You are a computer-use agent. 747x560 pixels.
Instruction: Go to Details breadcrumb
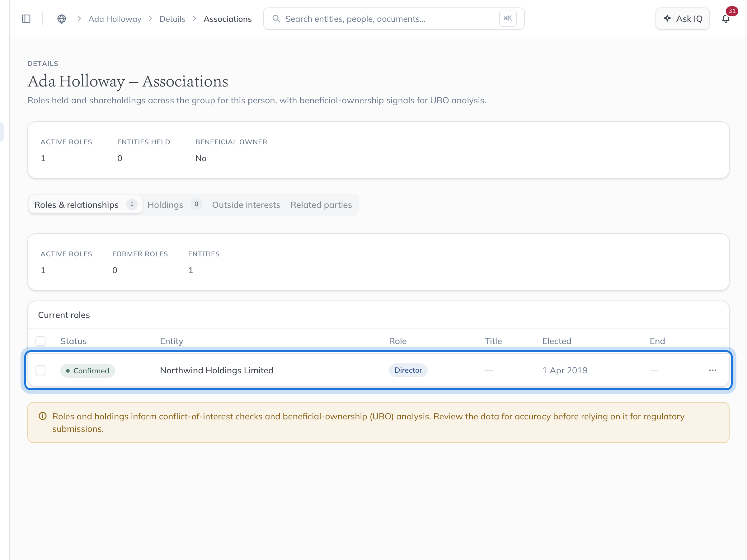[172, 19]
